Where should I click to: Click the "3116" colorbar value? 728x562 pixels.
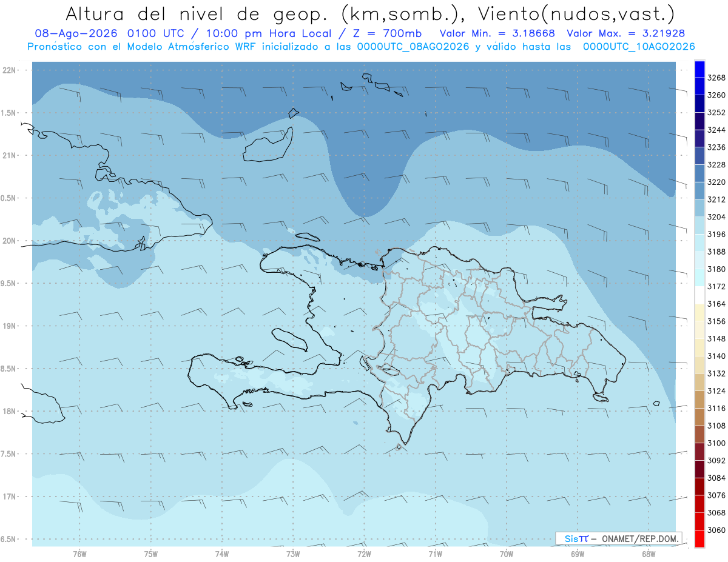tap(716, 409)
